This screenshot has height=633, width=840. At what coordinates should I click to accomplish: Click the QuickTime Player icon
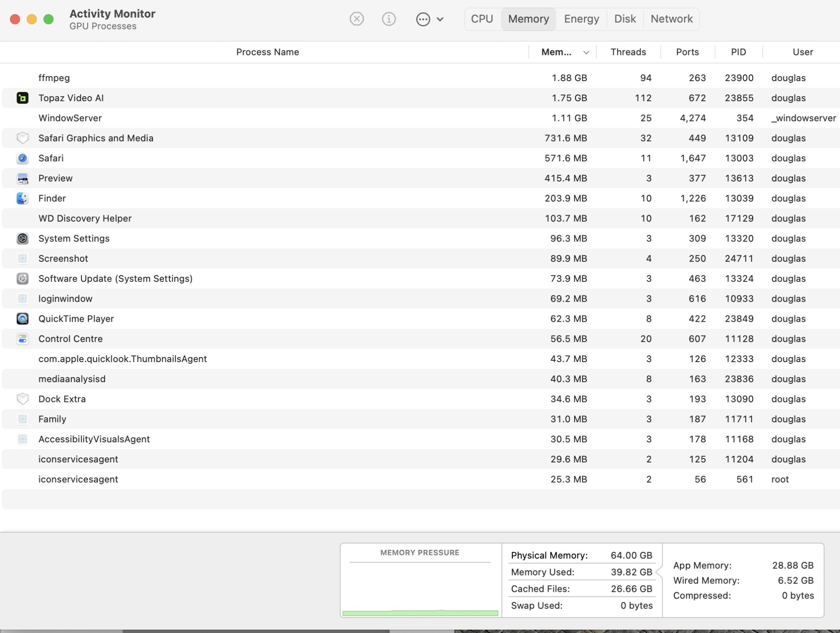pyautogui.click(x=23, y=319)
